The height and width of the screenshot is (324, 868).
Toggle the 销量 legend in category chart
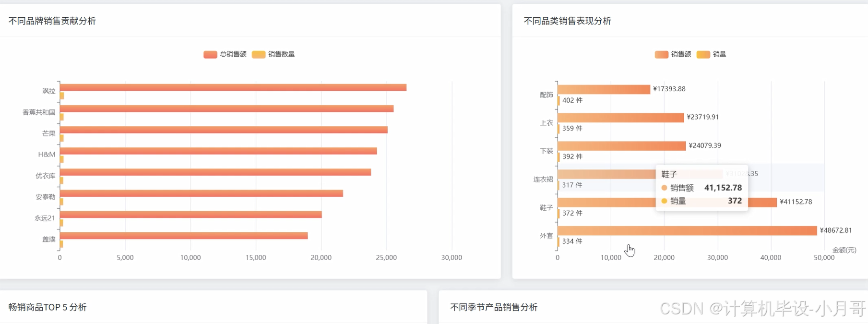(x=711, y=54)
